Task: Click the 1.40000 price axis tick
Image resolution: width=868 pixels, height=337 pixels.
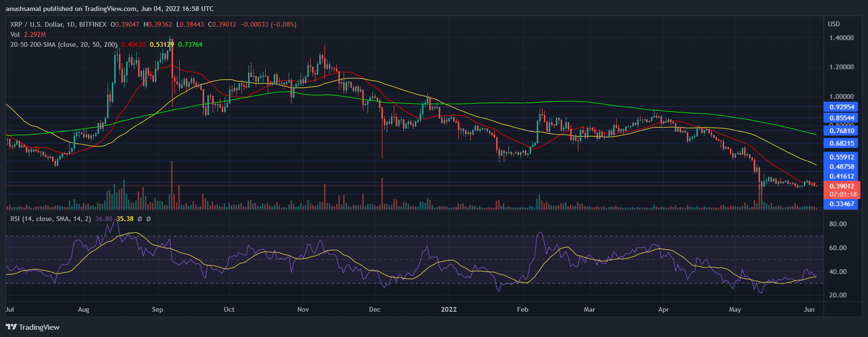Action: pyautogui.click(x=841, y=38)
